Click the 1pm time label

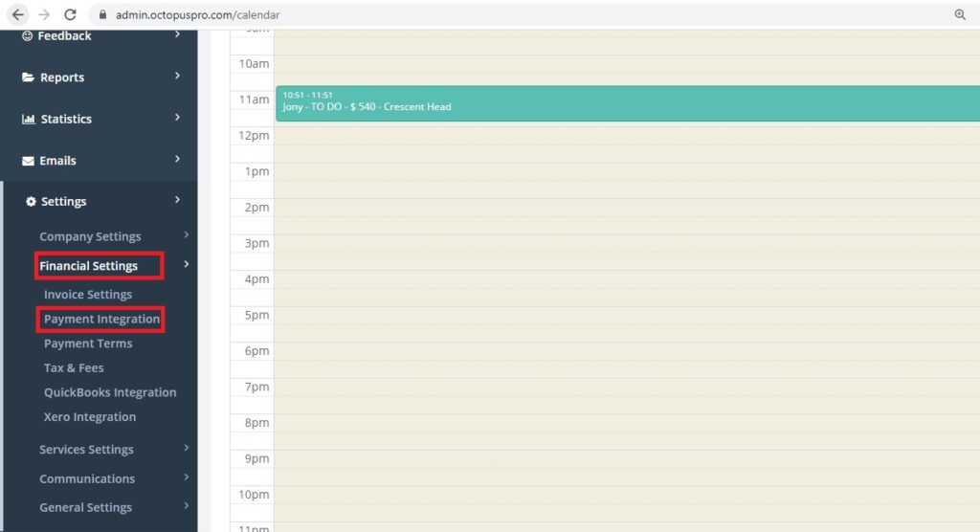(256, 171)
